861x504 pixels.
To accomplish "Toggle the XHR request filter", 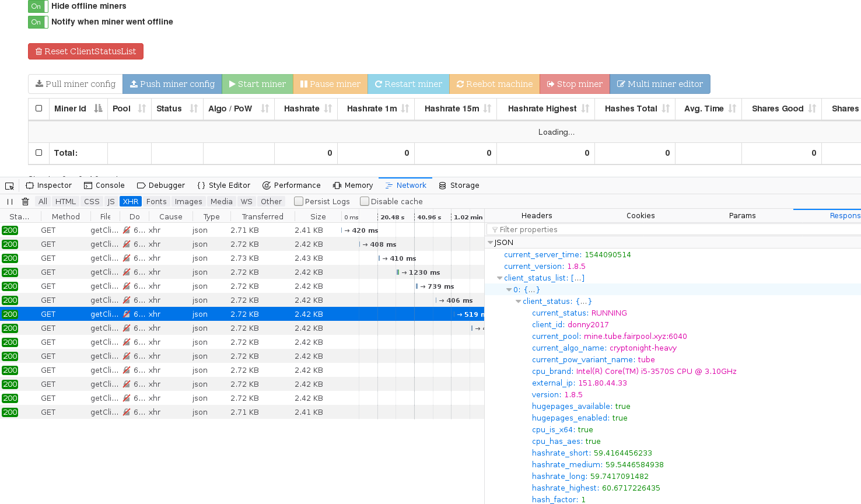I will 131,202.
